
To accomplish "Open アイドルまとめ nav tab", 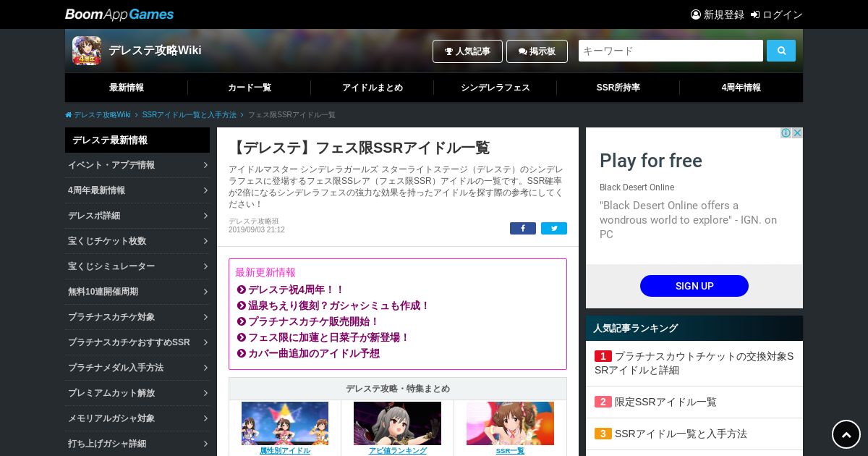I will (x=373, y=88).
